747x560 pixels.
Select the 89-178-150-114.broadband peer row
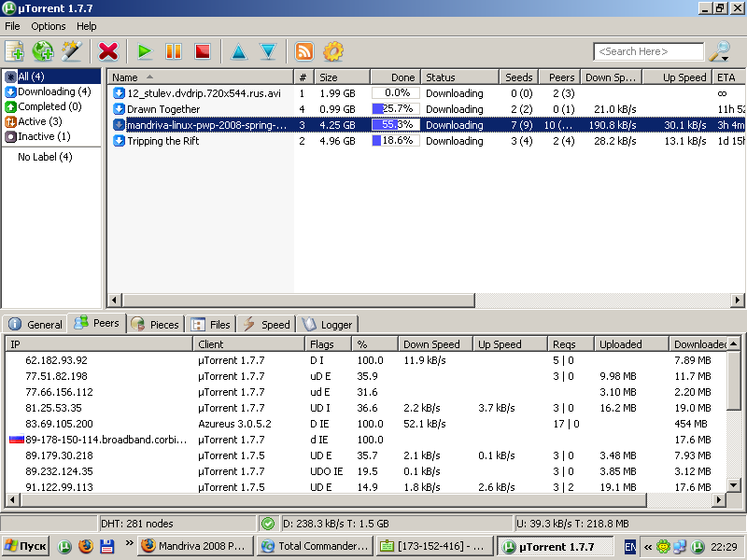coord(366,440)
